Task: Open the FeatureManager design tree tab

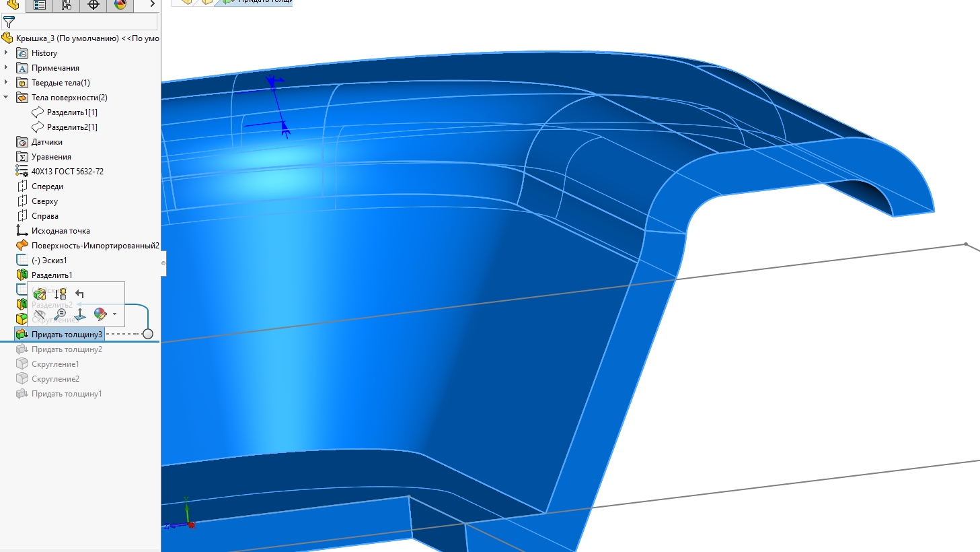Action: [13, 5]
